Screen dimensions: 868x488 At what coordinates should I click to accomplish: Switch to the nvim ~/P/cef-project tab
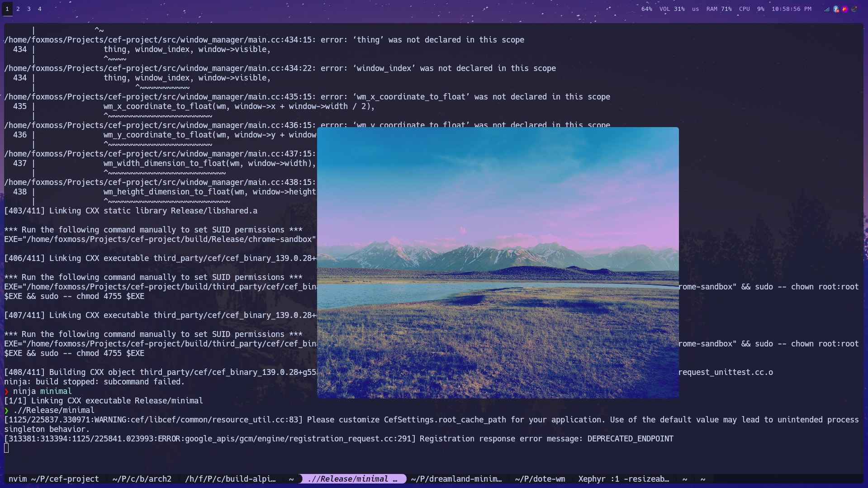tap(54, 479)
